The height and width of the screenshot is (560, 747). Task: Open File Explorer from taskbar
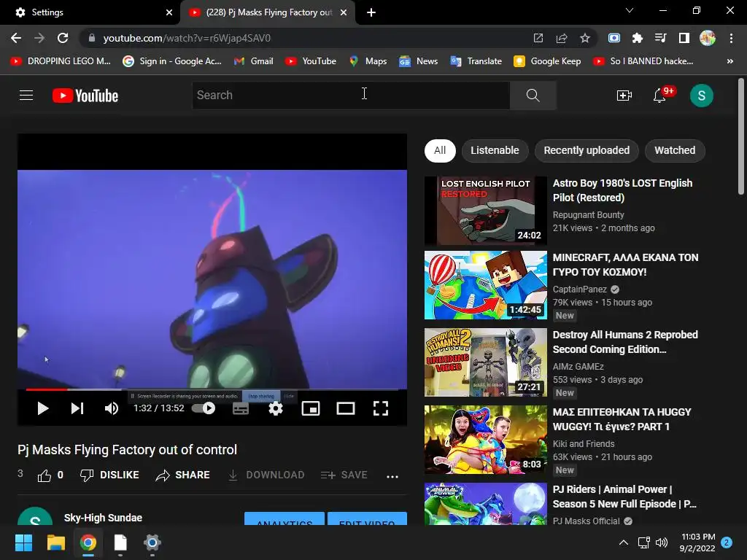55,542
